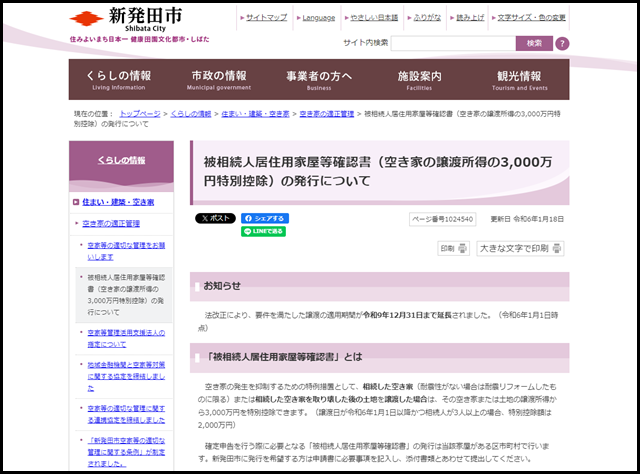
Task: Click the 印刷 print button
Action: click(448, 248)
